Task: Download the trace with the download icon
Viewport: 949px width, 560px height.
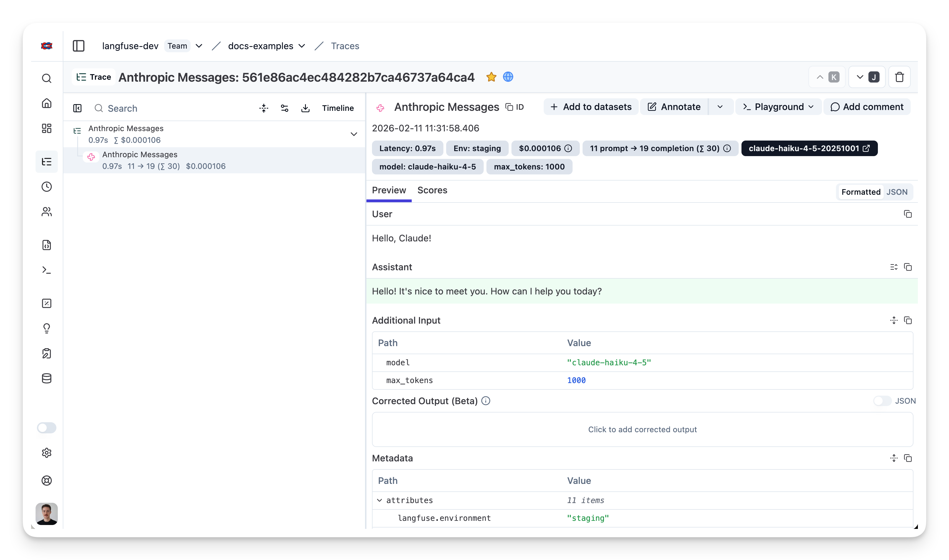Action: pos(305,108)
